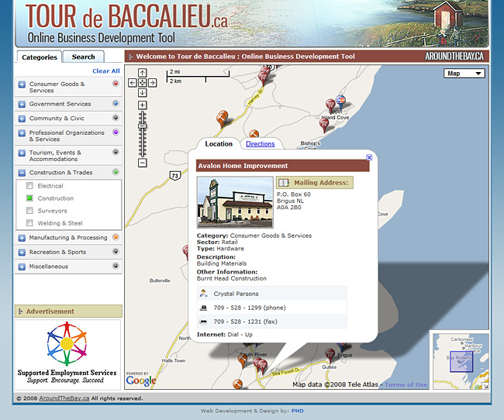Check the Surveyors checkbox
The height and width of the screenshot is (420, 504).
[x=29, y=211]
